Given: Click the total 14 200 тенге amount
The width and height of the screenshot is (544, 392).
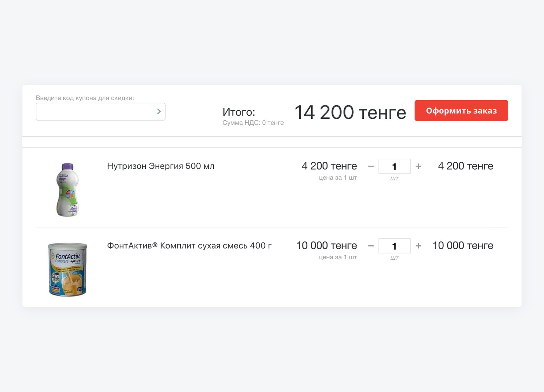Looking at the screenshot, I should [350, 112].
